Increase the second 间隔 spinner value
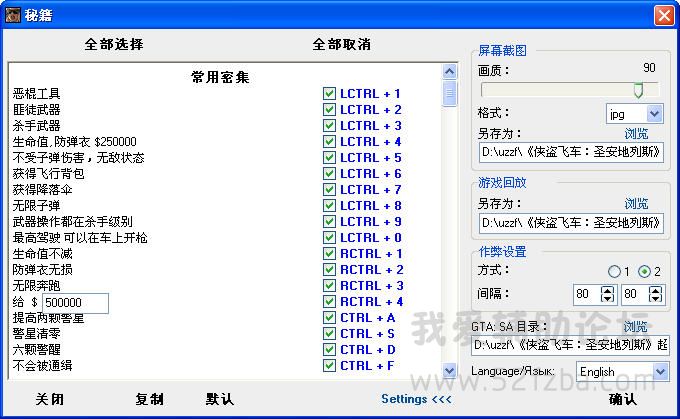 click(x=656, y=290)
